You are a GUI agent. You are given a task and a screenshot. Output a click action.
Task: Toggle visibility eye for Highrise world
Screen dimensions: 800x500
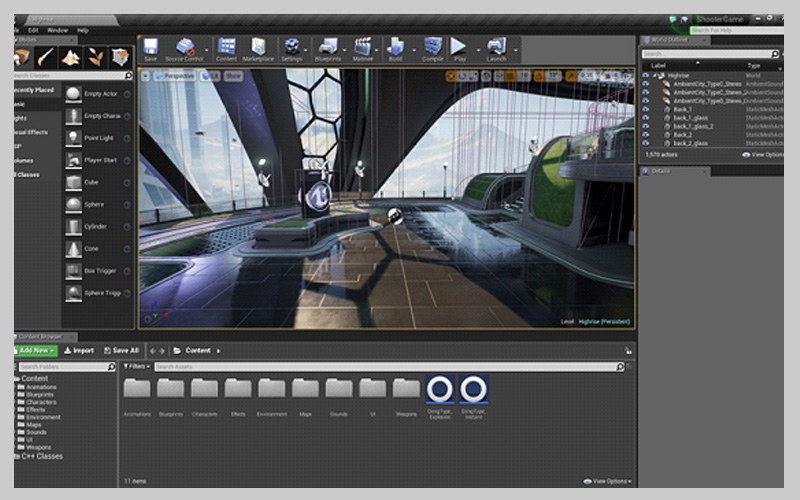pos(645,76)
